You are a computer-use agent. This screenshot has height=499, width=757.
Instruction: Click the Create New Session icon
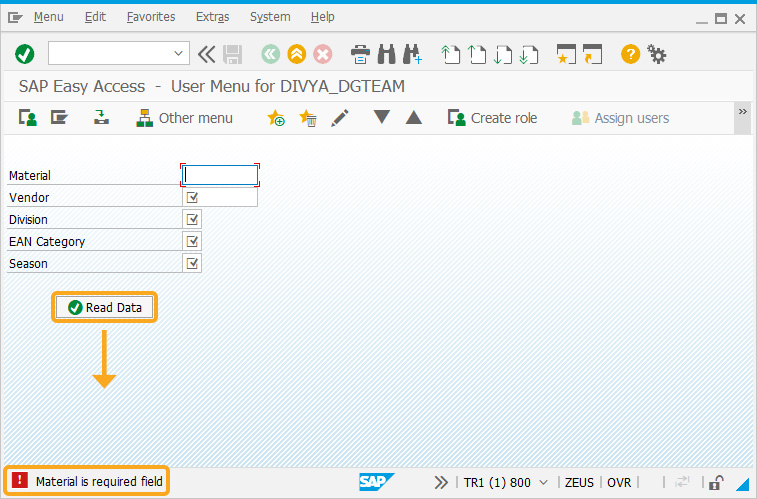tap(566, 54)
